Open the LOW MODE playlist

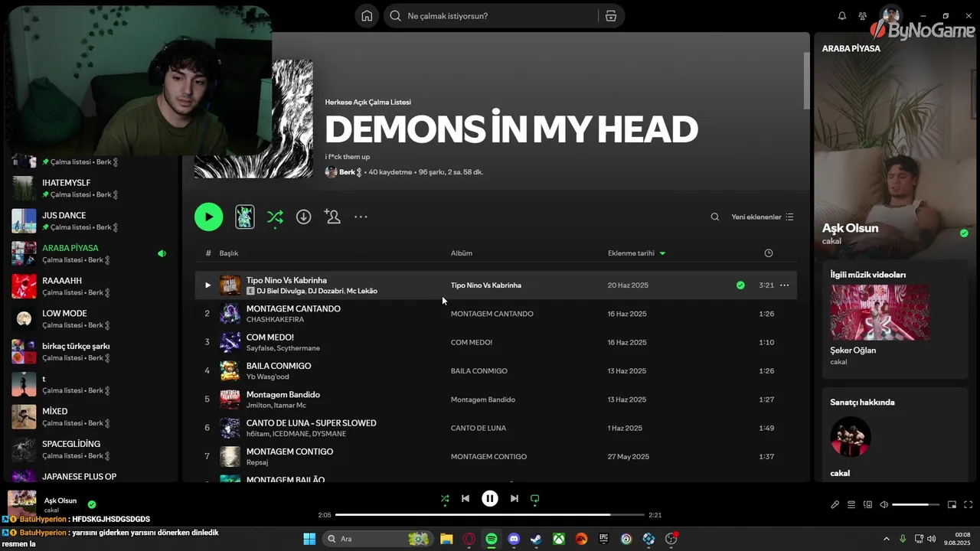click(x=90, y=318)
